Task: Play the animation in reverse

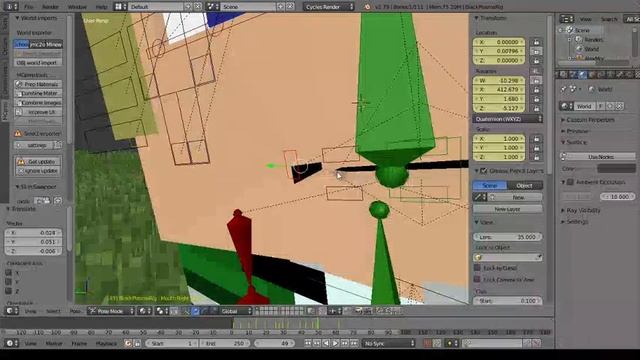Action: tap(326, 343)
